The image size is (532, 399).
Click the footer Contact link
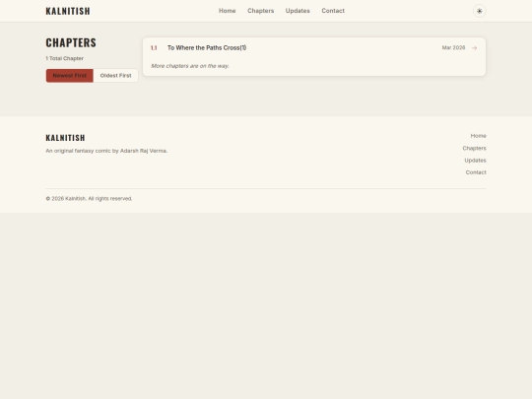476,172
